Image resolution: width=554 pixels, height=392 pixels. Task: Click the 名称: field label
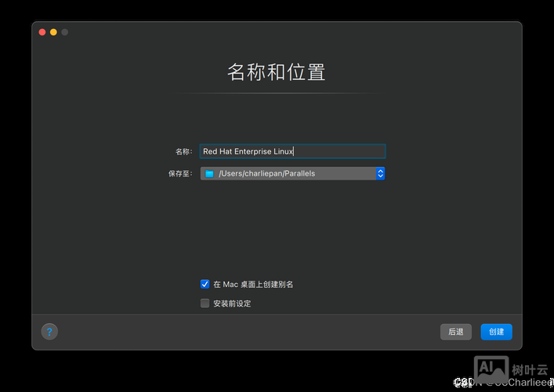tap(183, 151)
